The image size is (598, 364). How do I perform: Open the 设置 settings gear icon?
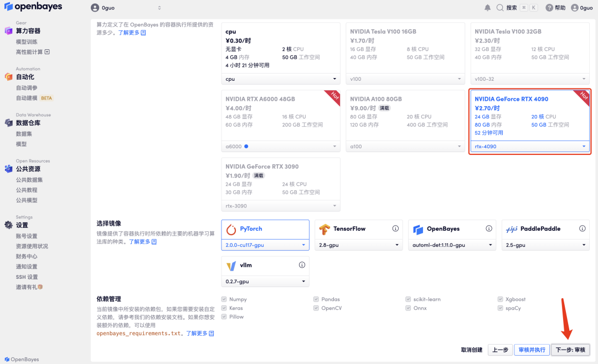coord(8,225)
